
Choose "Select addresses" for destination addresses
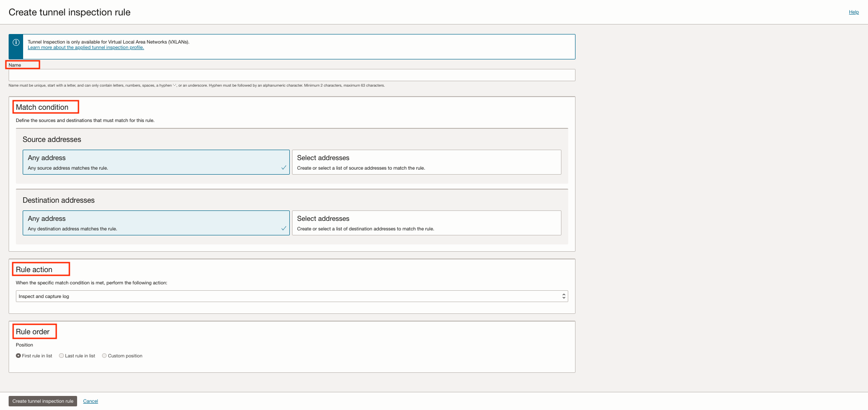(426, 223)
